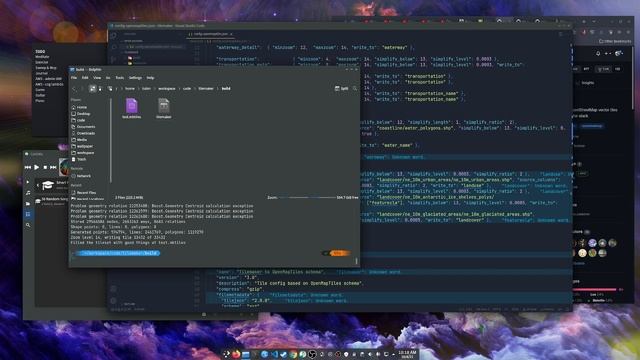The height and width of the screenshot is (360, 640).
Task: Click 'Guitar' in the TODO widget
Action: (x=40, y=95)
